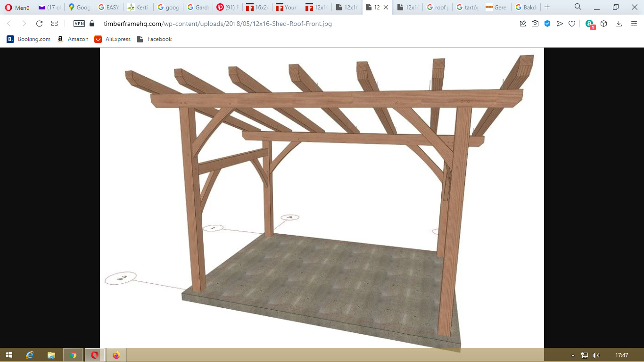Click the site security padlock icon
Image resolution: width=644 pixels, height=362 pixels.
[x=92, y=24]
